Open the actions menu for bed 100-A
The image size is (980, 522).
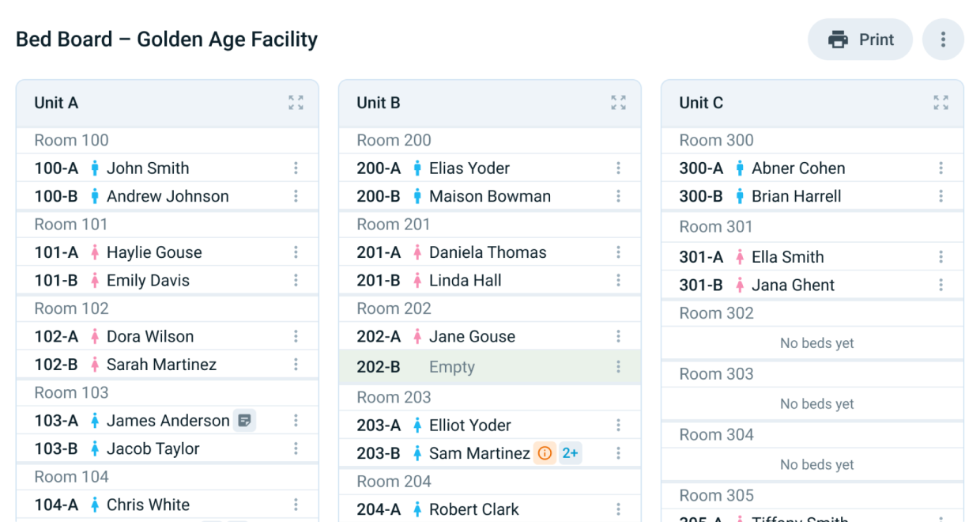pyautogui.click(x=296, y=168)
